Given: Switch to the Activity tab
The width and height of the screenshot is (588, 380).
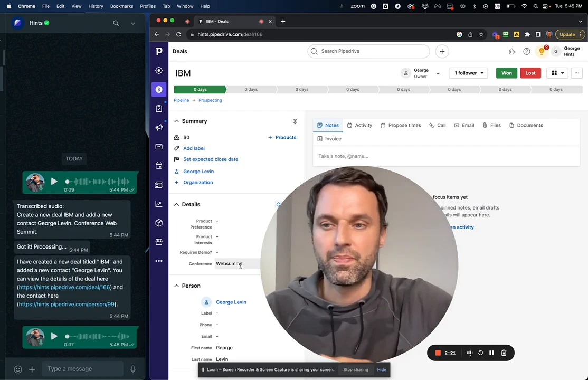Looking at the screenshot, I should click(x=359, y=125).
